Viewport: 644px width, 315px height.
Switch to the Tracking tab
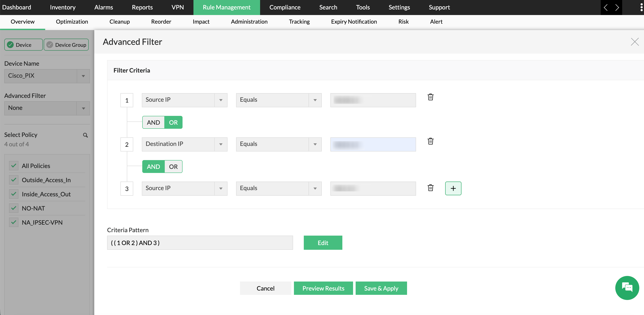(x=299, y=22)
